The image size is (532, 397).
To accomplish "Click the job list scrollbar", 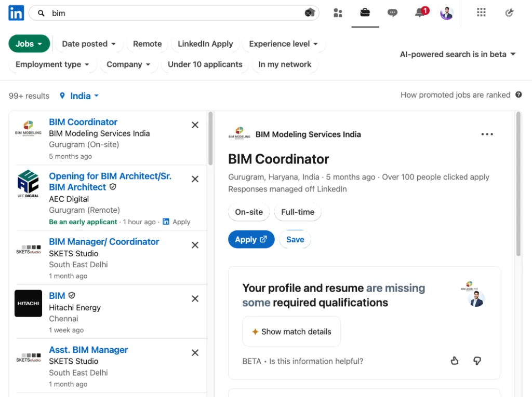I will point(210,139).
